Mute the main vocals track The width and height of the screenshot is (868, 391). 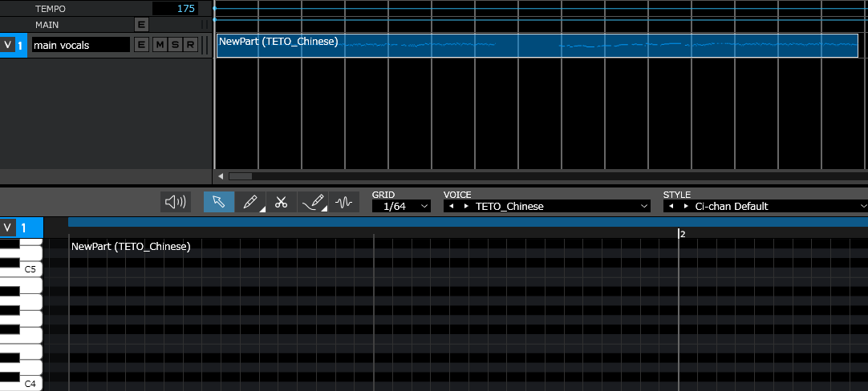tap(159, 45)
